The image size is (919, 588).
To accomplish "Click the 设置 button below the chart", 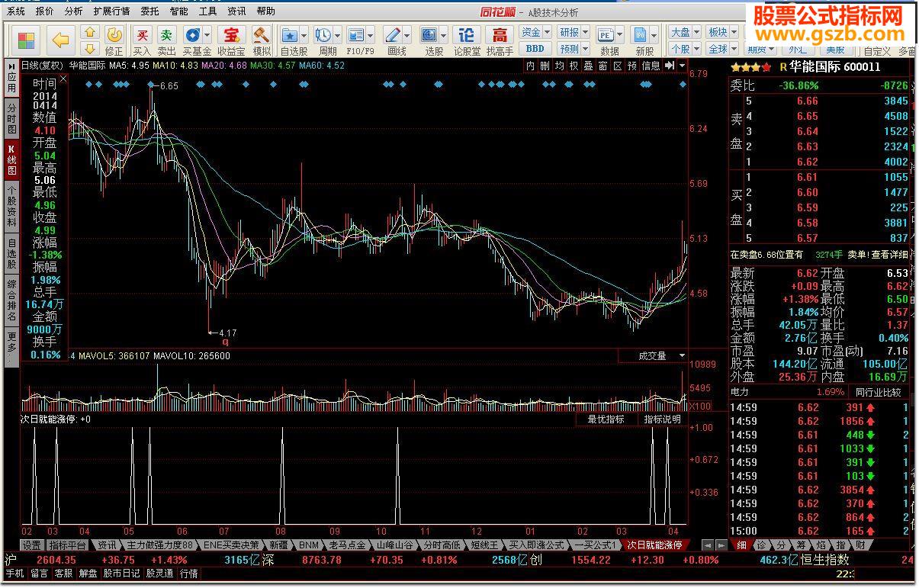I will [x=32, y=545].
